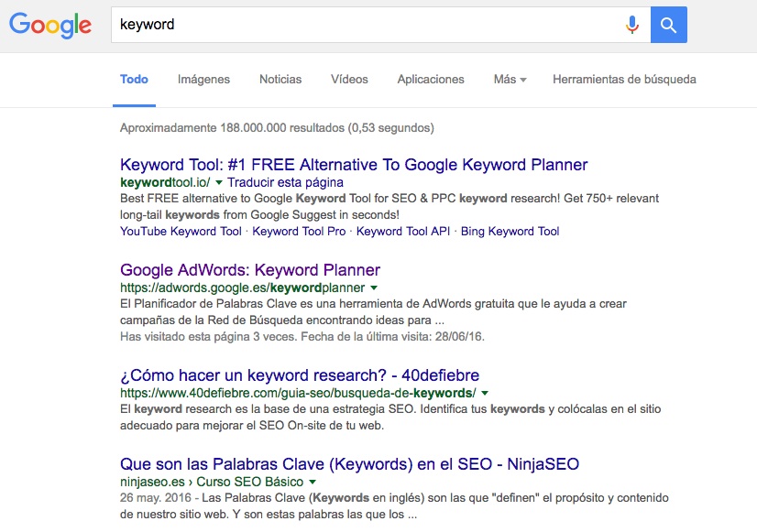Open Herramientas de búsqueda

624,79
